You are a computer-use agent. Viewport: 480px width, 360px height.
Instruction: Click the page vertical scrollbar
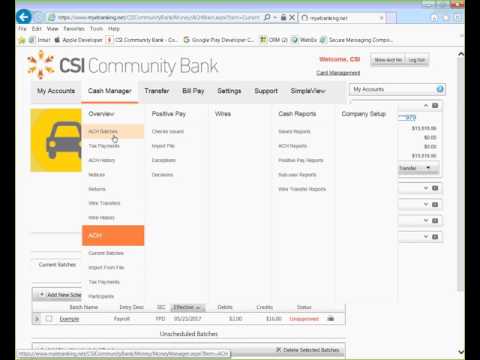pos(461,173)
